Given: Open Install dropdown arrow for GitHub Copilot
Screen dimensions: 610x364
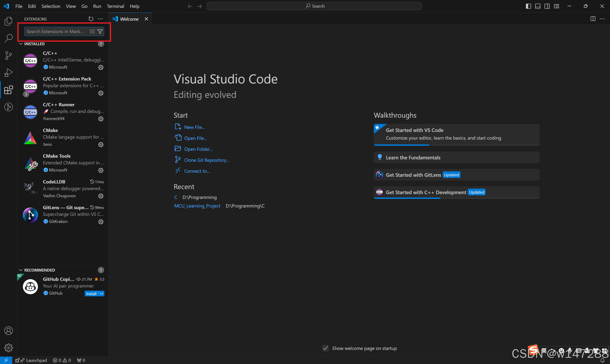Looking at the screenshot, I should point(102,293).
